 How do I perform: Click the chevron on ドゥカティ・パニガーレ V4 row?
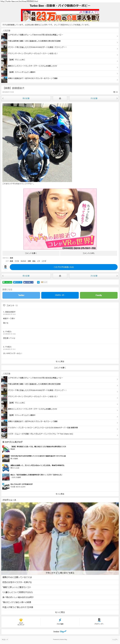[117, 429]
